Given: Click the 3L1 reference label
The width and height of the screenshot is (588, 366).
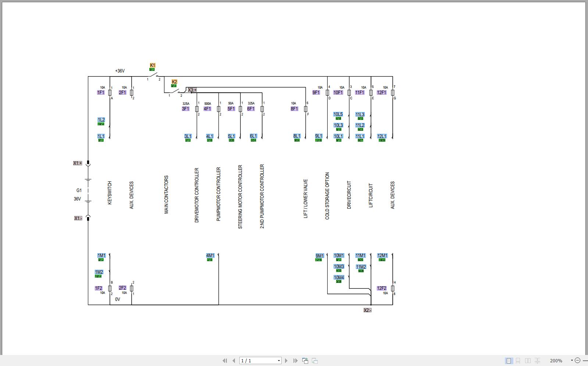Looking at the screenshot, I should click(188, 136).
